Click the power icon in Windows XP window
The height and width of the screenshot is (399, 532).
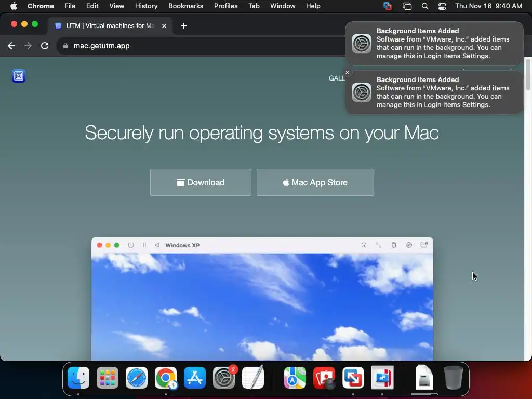[x=130, y=245]
